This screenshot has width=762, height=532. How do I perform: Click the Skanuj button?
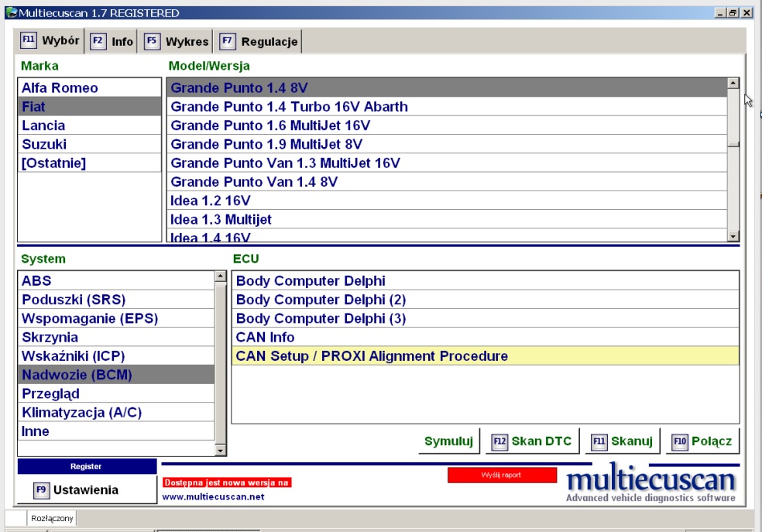point(621,442)
